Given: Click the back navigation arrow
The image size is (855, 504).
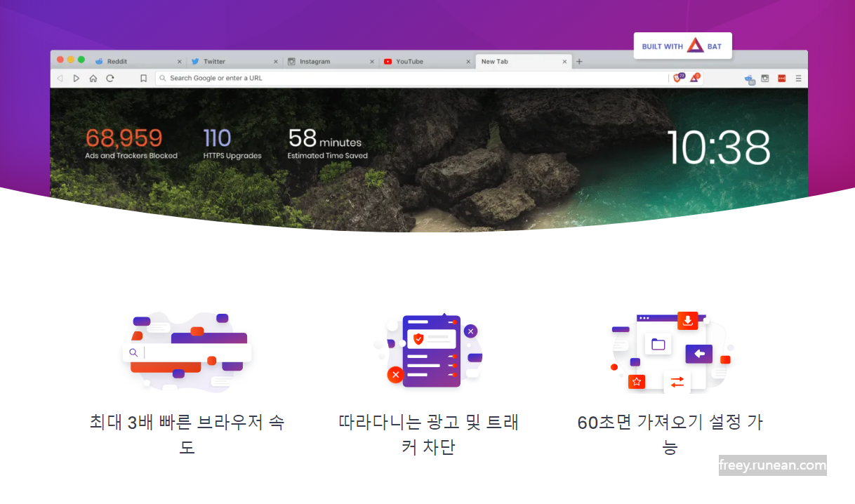Looking at the screenshot, I should tap(60, 78).
